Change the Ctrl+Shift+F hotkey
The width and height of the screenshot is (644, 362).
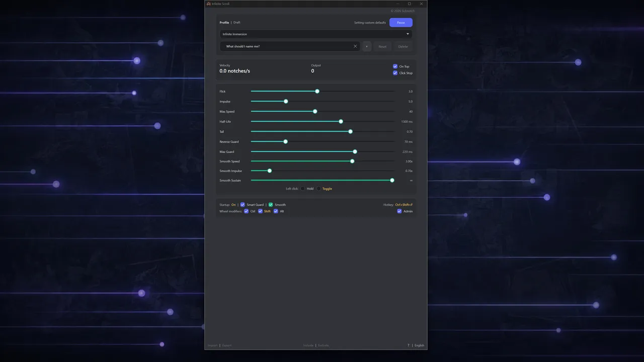click(404, 205)
